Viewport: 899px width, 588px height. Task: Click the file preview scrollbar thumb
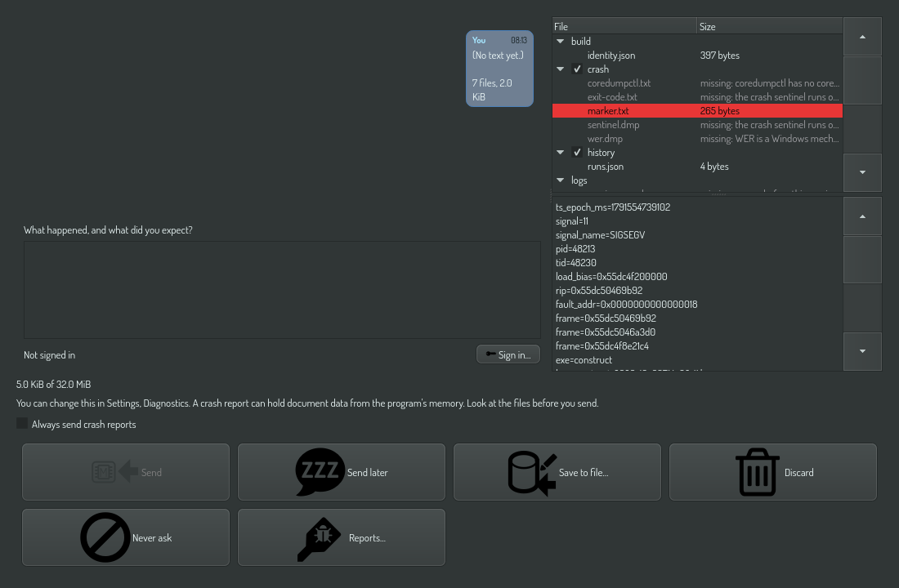pos(862,259)
